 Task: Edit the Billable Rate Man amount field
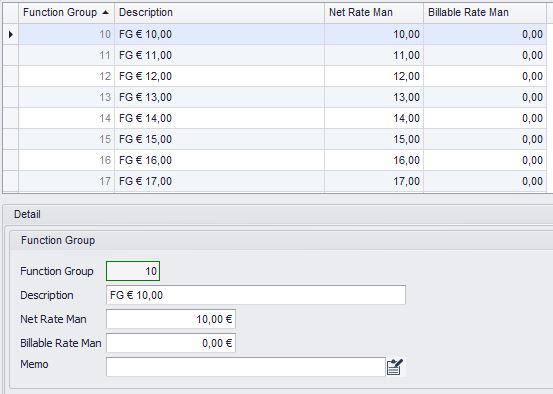click(171, 343)
